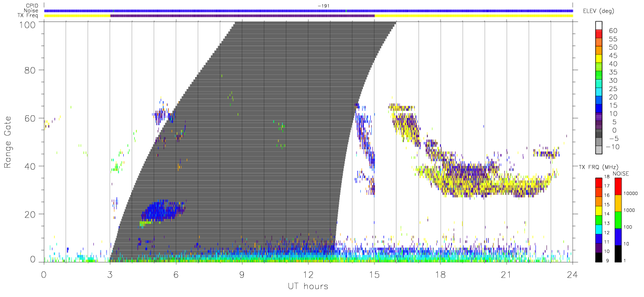Click the '55' label on ELEV colorbar
Viewport: 644px width, 297px height.
pyautogui.click(x=613, y=39)
